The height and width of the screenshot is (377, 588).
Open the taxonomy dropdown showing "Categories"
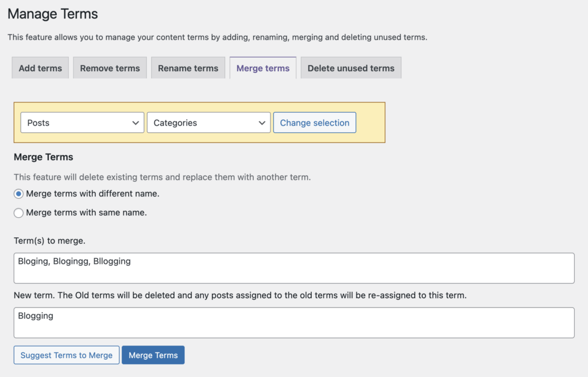click(201, 122)
